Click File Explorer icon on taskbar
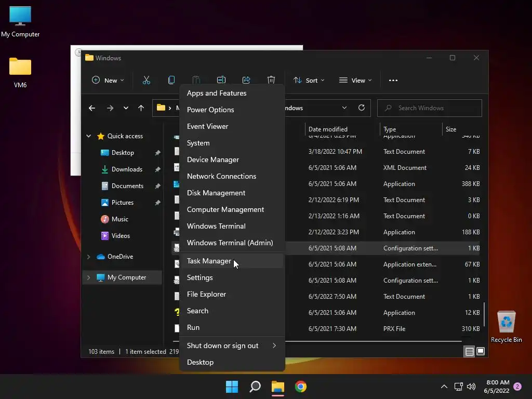 click(278, 387)
